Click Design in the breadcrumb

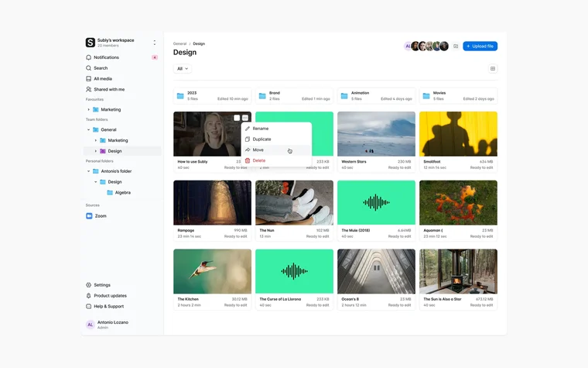199,43
